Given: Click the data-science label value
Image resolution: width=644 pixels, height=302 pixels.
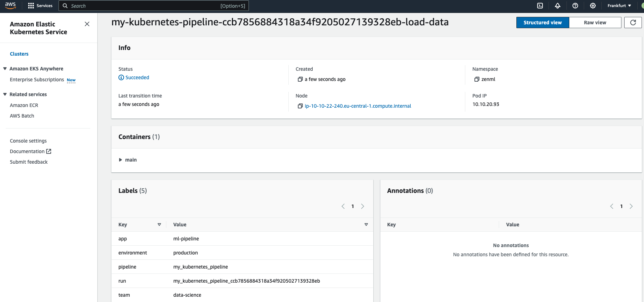Looking at the screenshot, I should click(x=187, y=295).
